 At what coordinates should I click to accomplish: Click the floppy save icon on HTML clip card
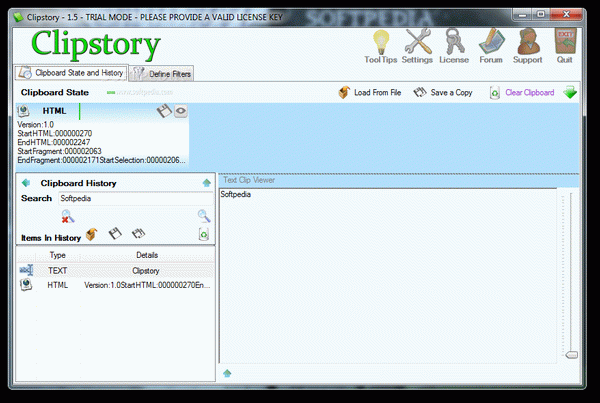(164, 111)
